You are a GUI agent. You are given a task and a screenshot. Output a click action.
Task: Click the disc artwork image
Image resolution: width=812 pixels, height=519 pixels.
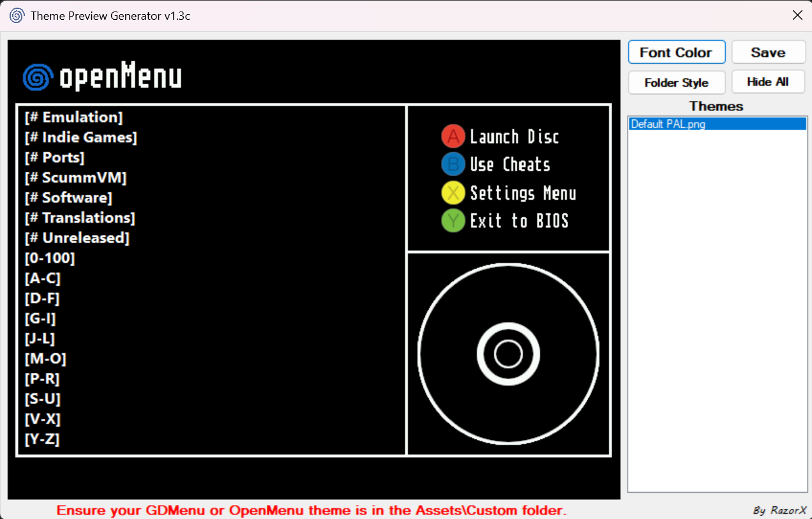point(508,354)
